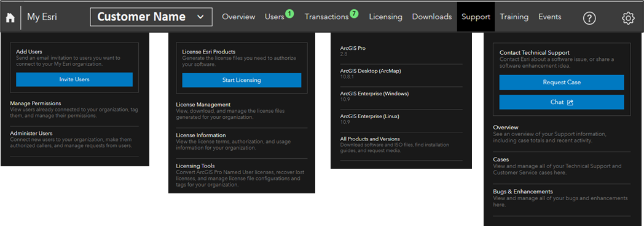Viewport: 644px width, 226px height.
Task: Open Users notification badge showing 1
Action: click(289, 14)
